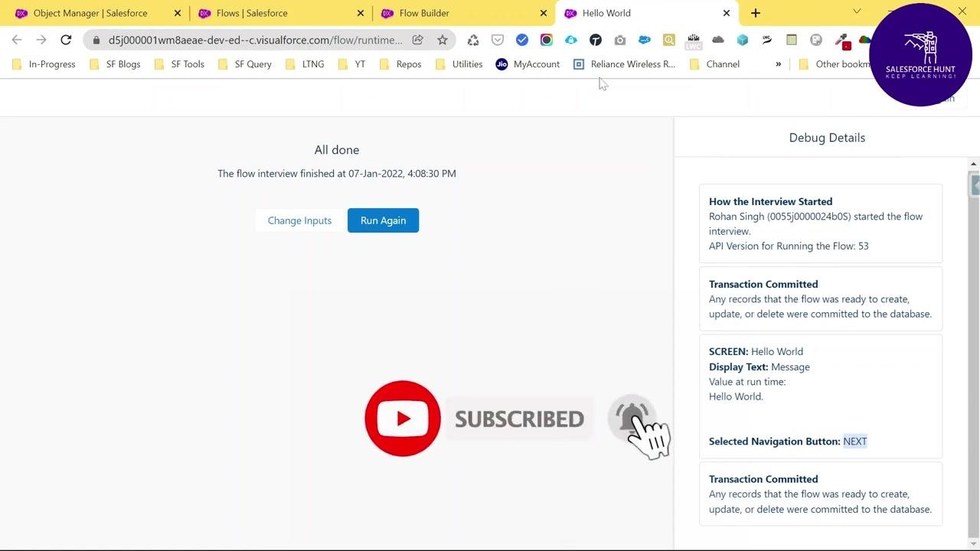Open the tab search dropdown arrow
Screen dimensions: 980x551
pos(857,11)
